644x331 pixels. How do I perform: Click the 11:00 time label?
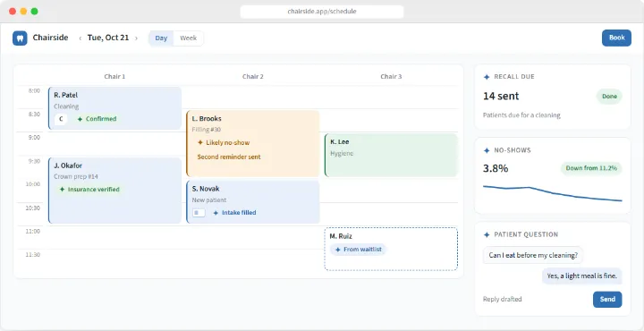click(34, 232)
